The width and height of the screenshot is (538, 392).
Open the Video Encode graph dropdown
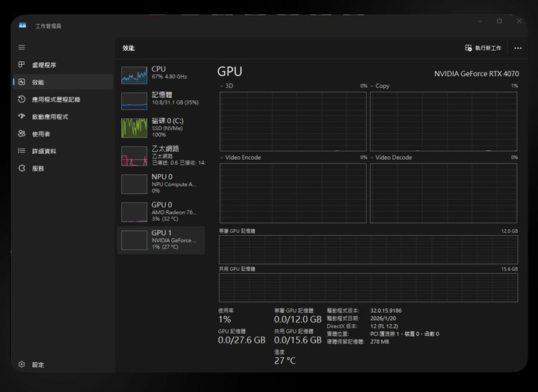click(x=222, y=158)
